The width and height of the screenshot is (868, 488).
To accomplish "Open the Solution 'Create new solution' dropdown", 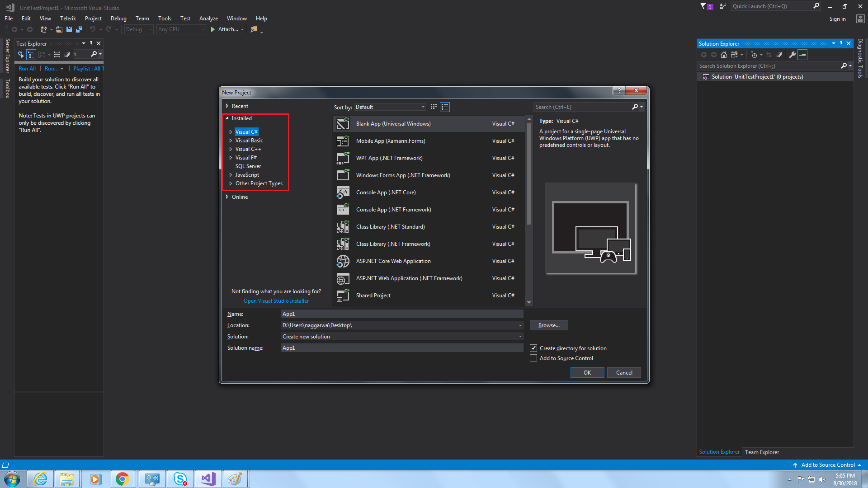I will tap(520, 337).
